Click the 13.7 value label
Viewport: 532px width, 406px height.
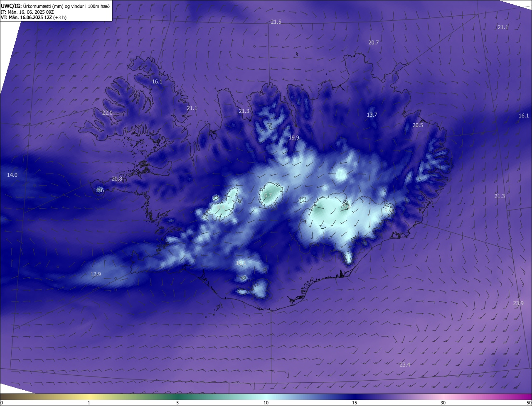[372, 115]
